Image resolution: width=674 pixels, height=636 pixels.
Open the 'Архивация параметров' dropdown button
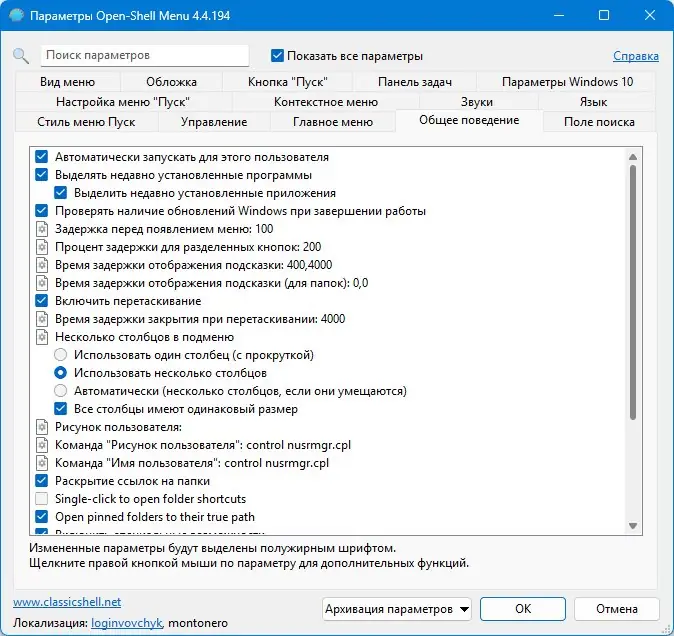tap(397, 609)
